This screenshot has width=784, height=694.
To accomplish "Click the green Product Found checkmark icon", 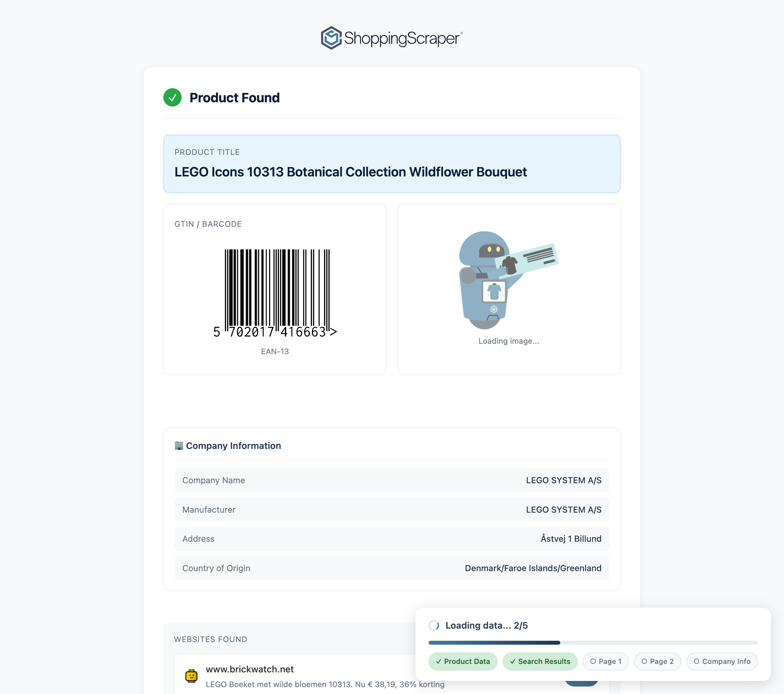I will 172,97.
